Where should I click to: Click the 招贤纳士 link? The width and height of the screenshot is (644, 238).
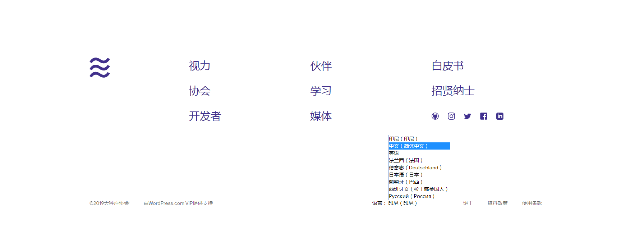(453, 91)
